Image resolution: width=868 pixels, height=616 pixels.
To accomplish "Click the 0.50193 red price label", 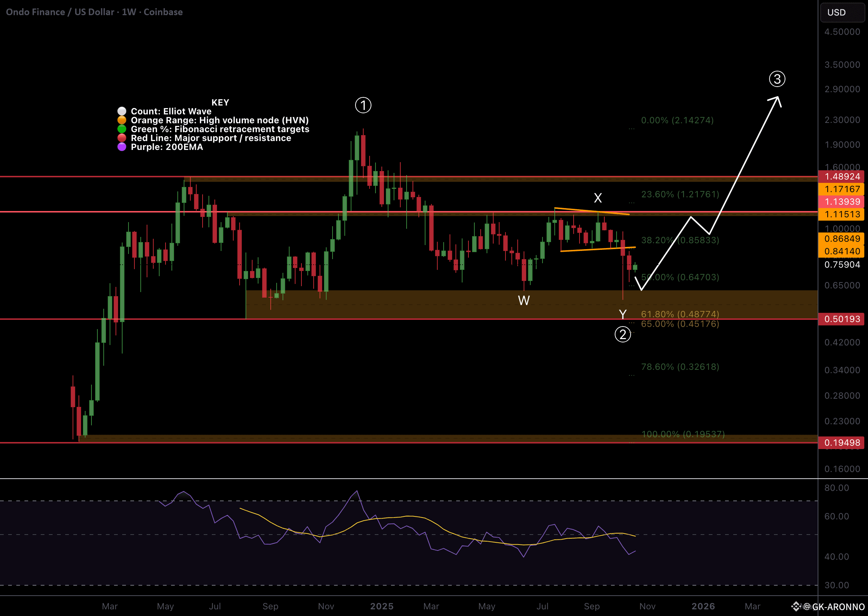I will (842, 319).
